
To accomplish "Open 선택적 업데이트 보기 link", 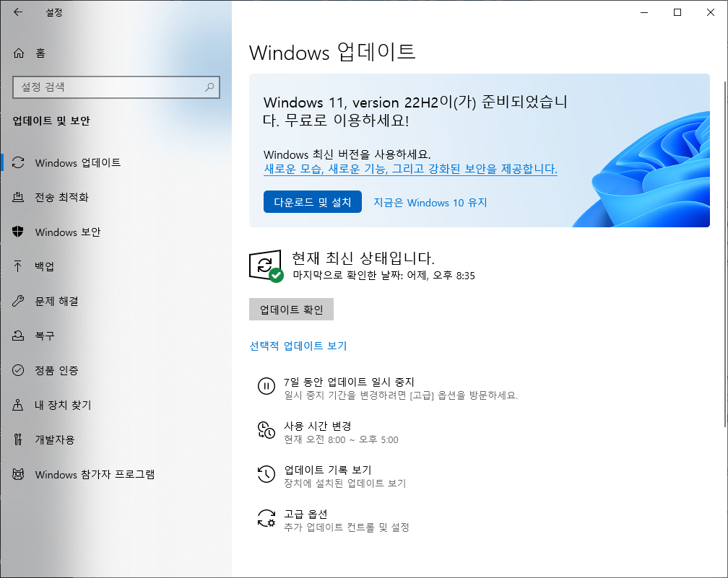I will (298, 346).
